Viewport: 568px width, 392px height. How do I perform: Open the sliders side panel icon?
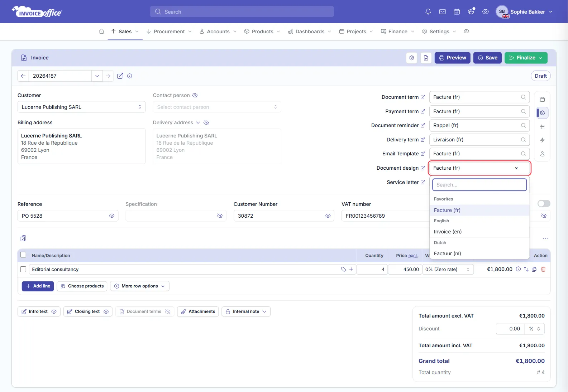coord(543,126)
